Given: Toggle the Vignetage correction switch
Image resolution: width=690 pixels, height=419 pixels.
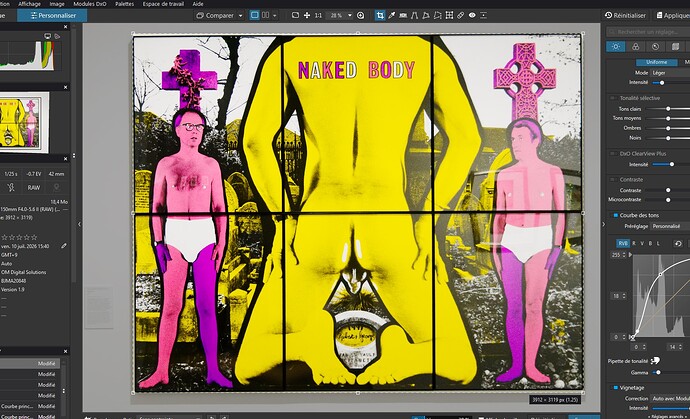Looking at the screenshot, I should [x=616, y=388].
